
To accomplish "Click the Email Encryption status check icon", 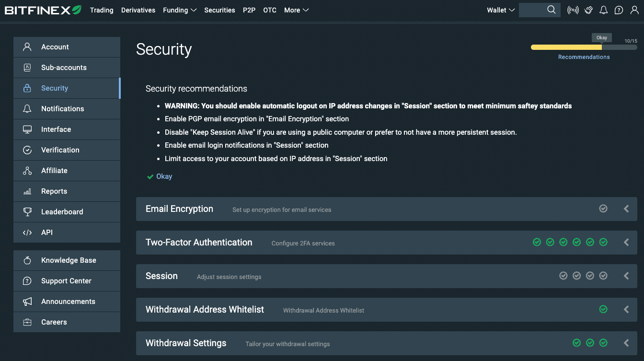I will (603, 209).
